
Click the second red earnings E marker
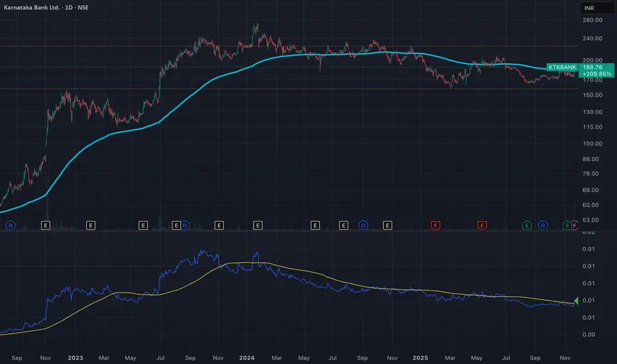(x=482, y=226)
